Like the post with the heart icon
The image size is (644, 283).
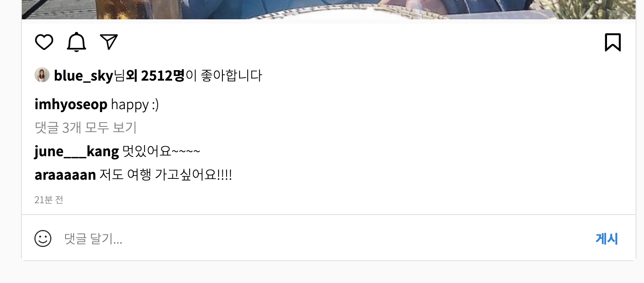(x=44, y=42)
